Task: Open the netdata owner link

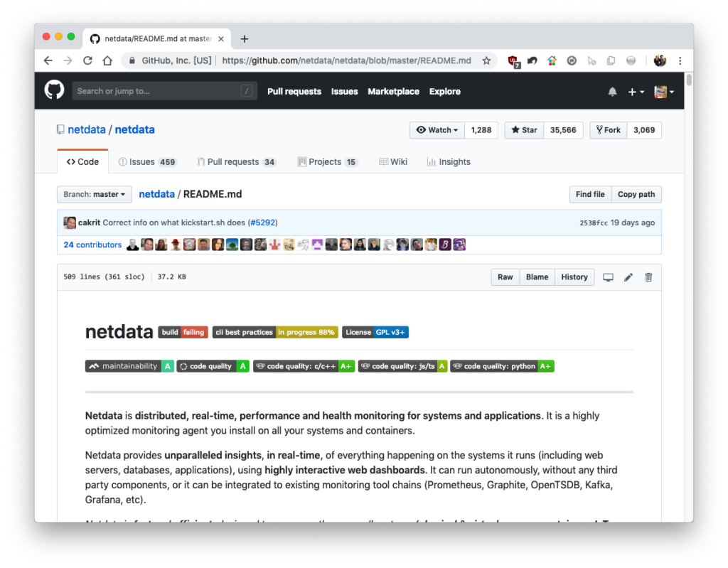Action: (x=87, y=129)
